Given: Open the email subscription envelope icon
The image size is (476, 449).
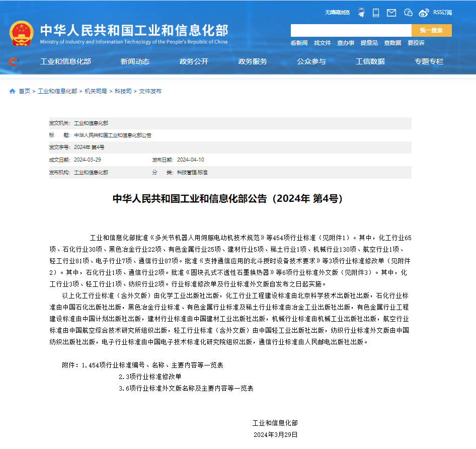Looking at the screenshot, I should tap(391, 13).
